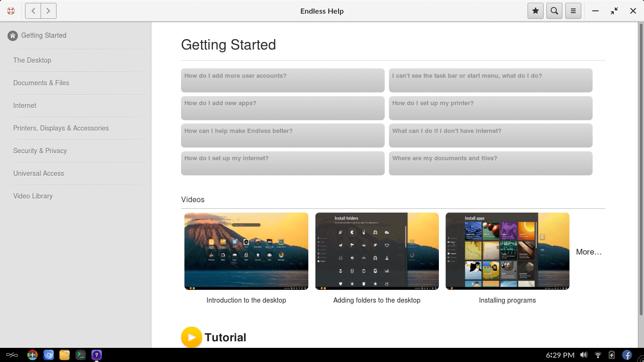The height and width of the screenshot is (362, 644).
Task: Click the battery status icon in the tray
Action: tap(612, 355)
